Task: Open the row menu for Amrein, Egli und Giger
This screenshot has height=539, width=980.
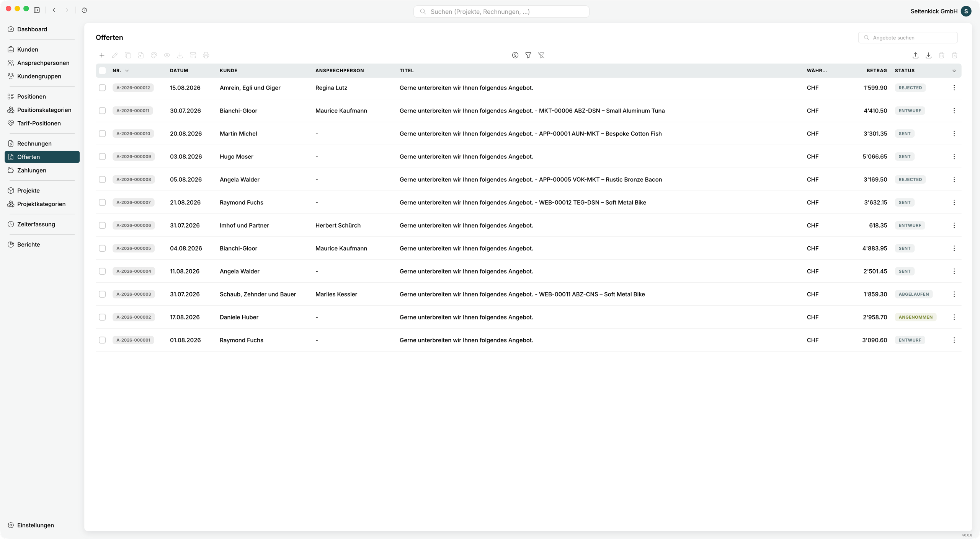Action: coord(954,88)
